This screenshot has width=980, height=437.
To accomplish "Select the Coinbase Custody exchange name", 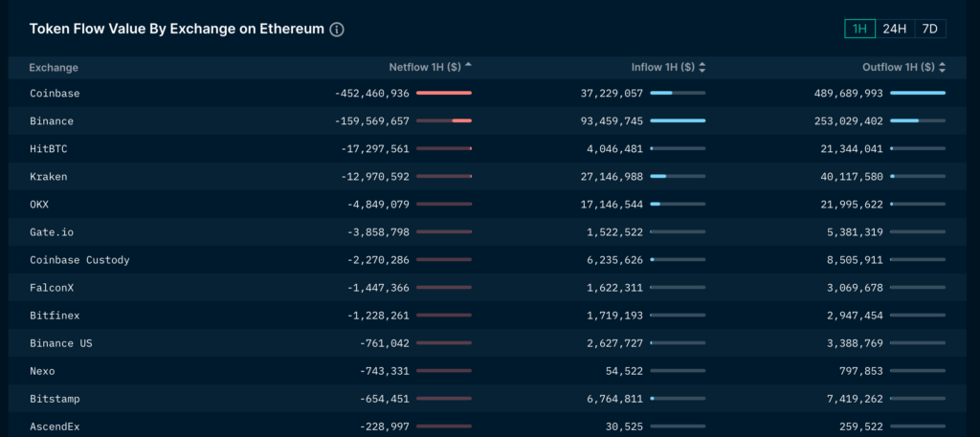I will click(80, 260).
